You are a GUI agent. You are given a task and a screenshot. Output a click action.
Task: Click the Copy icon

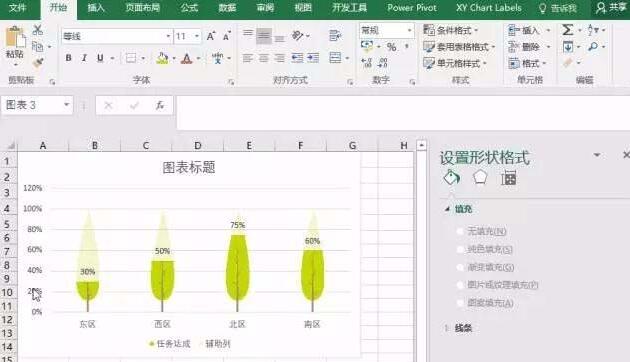tap(38, 46)
